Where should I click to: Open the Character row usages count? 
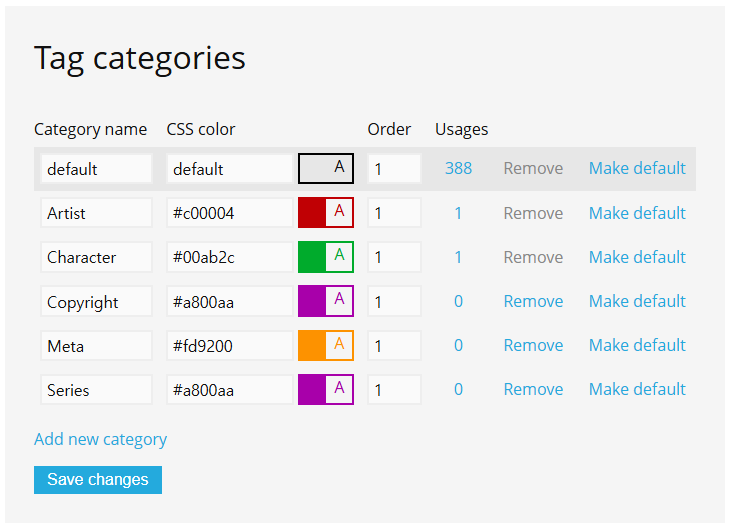(458, 257)
